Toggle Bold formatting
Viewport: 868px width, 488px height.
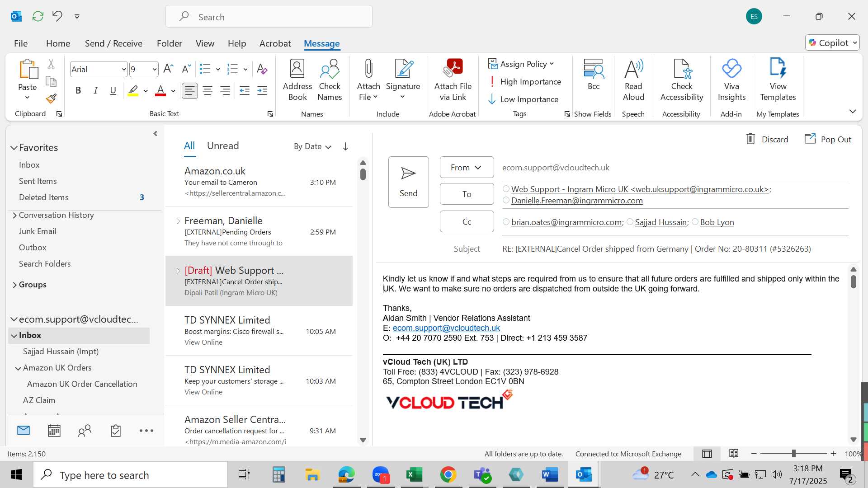coord(78,91)
